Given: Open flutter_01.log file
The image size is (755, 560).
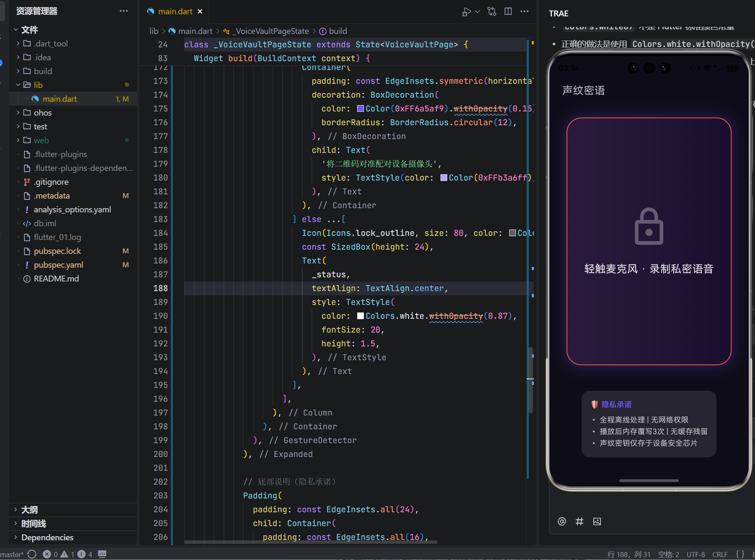Looking at the screenshot, I should coord(73,237).
